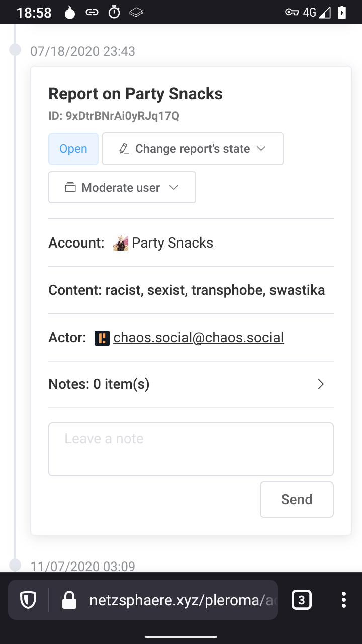Screen dimensions: 362x644
Task: Click the Party Snacks avatar image
Action: (121, 243)
